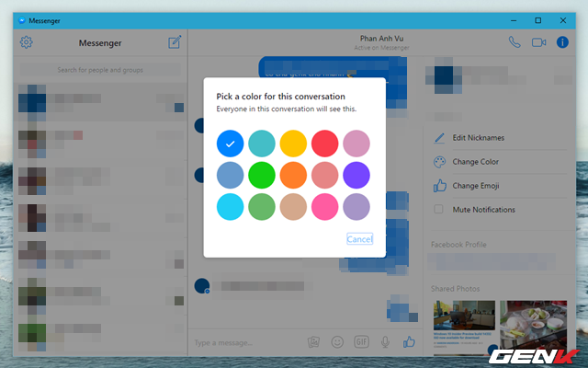Toggle the conversation info icon
The height and width of the screenshot is (368, 588).
[x=563, y=42]
